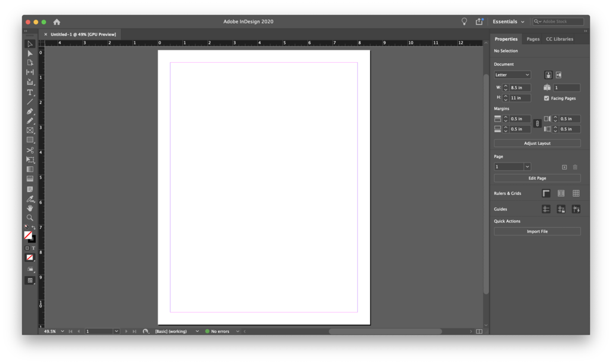Activate the Direct Selection tool
Screen dimensions: 612x364
(30, 53)
